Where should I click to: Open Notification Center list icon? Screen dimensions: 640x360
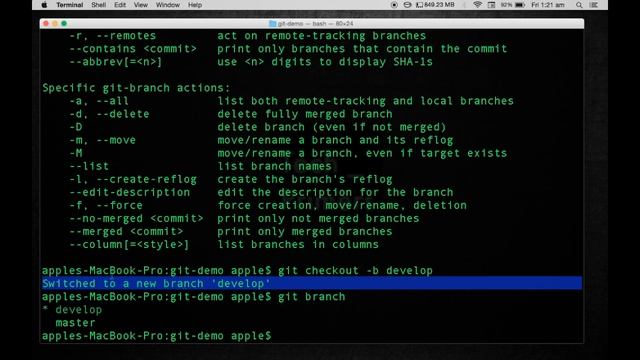(594, 5)
